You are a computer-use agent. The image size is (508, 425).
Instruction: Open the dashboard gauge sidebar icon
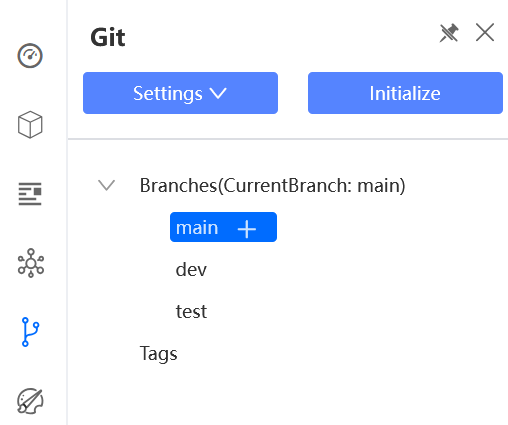tap(30, 56)
